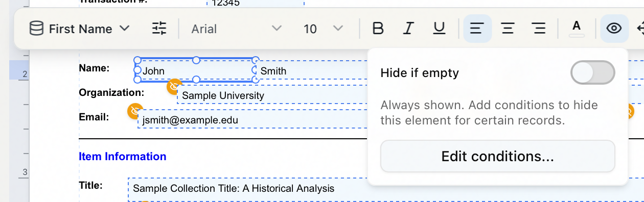Open the font size 10 dropdown
The height and width of the screenshot is (202, 644).
323,29
